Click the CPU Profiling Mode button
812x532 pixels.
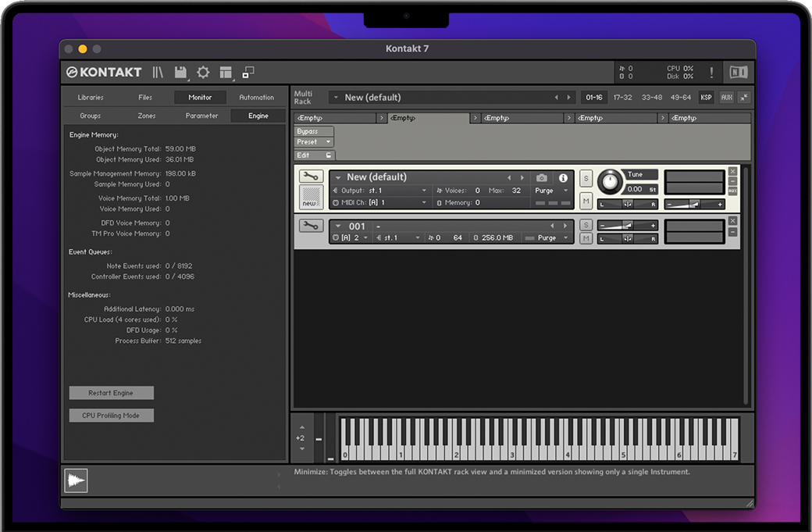pyautogui.click(x=111, y=416)
